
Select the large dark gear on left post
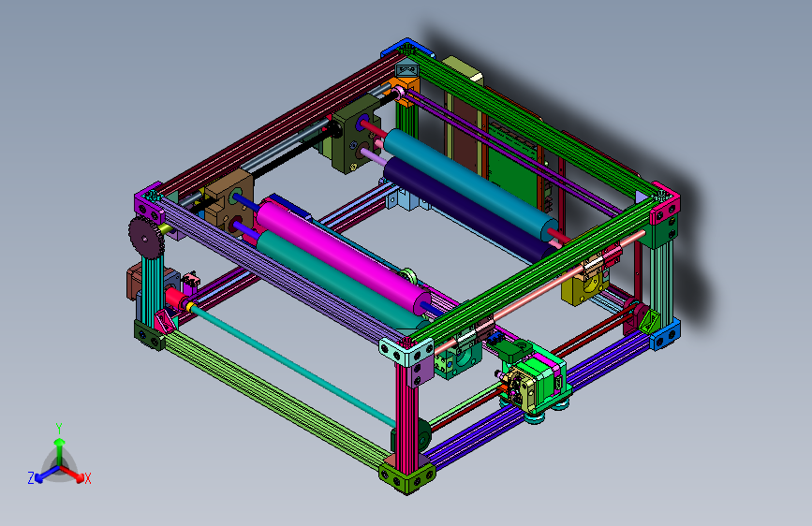point(144,238)
